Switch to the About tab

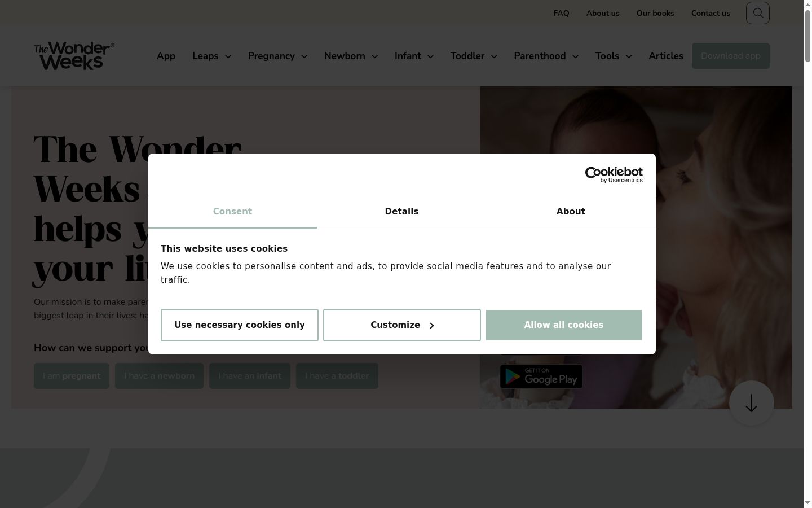(571, 212)
